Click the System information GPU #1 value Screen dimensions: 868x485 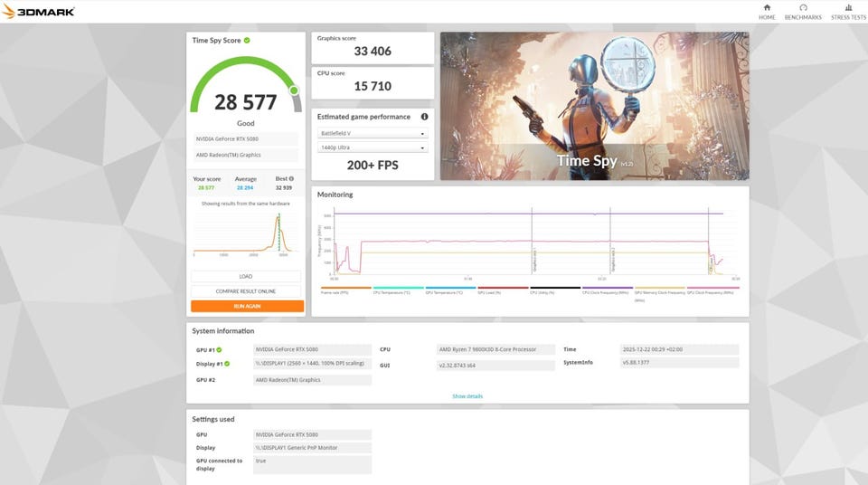click(312, 350)
